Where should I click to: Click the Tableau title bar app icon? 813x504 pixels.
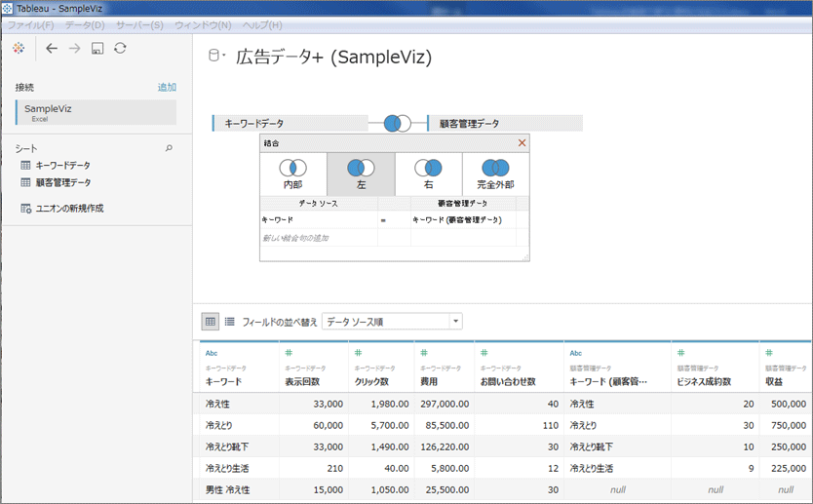pyautogui.click(x=7, y=9)
